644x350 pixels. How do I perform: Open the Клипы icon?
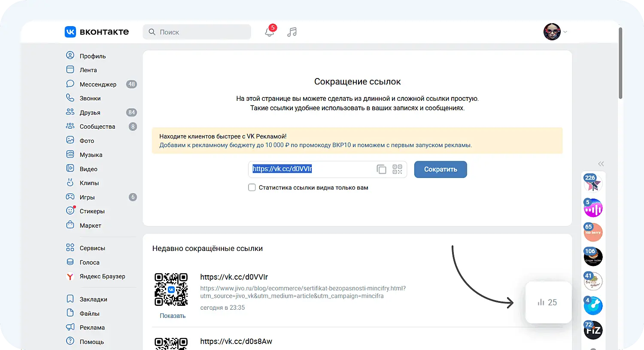[70, 182]
